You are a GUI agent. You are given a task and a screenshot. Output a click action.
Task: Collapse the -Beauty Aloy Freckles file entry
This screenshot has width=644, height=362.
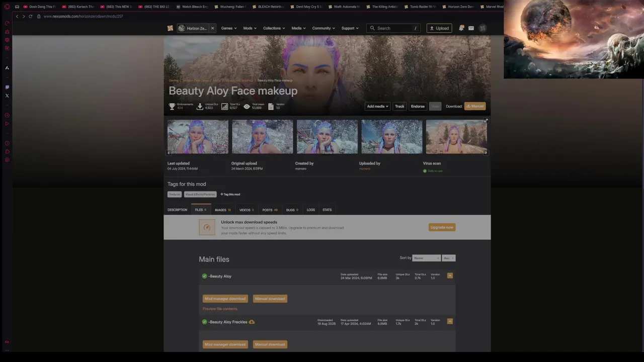[450, 321]
